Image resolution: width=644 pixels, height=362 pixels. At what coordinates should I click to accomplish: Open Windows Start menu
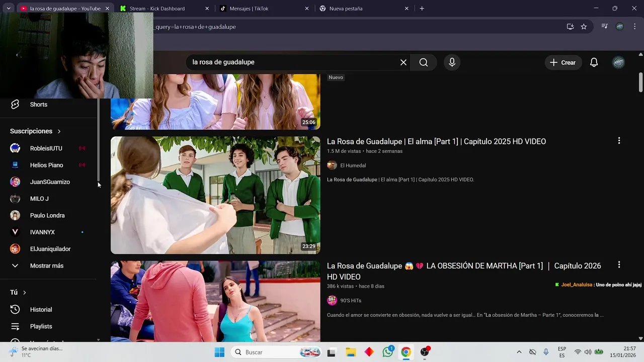pyautogui.click(x=219, y=352)
